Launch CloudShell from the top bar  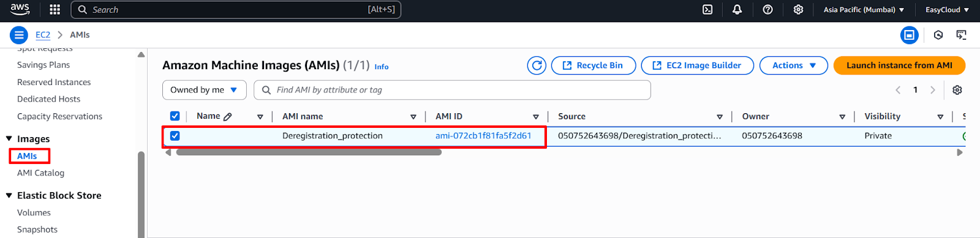(x=707, y=9)
